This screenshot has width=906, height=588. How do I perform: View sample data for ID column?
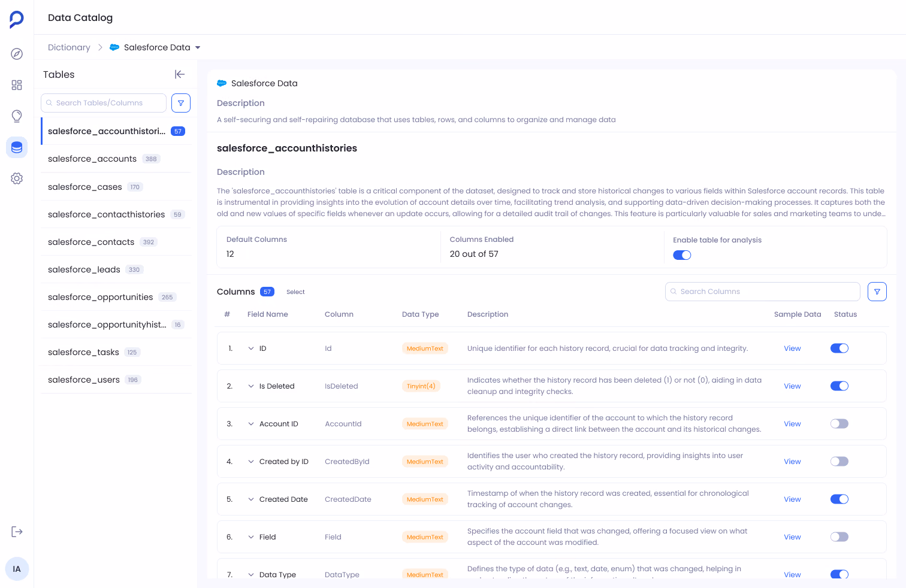pos(792,348)
